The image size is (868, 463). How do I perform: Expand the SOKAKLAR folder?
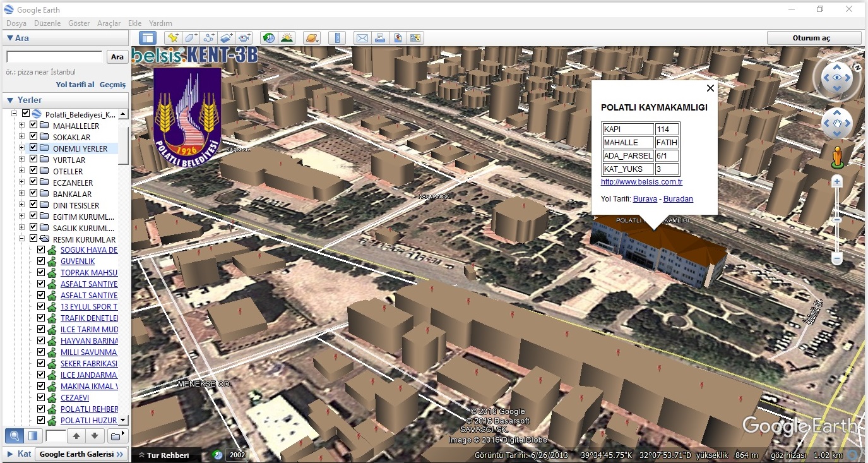(x=21, y=136)
